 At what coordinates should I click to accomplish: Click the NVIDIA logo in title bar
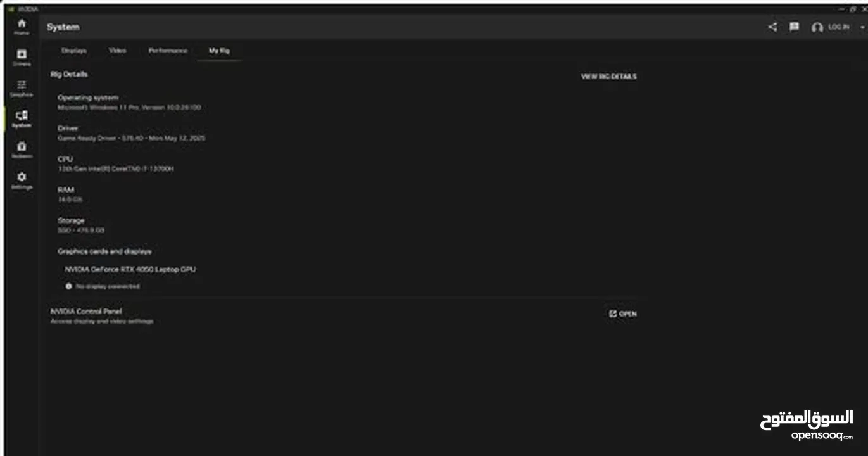point(11,9)
